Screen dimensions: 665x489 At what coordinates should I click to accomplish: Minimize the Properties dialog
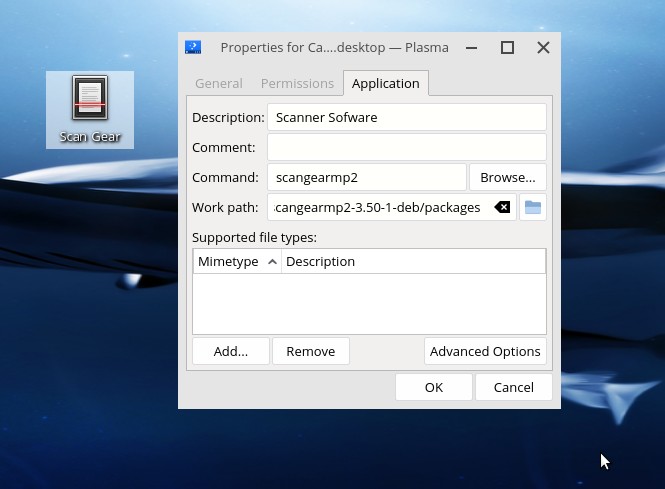(472, 47)
